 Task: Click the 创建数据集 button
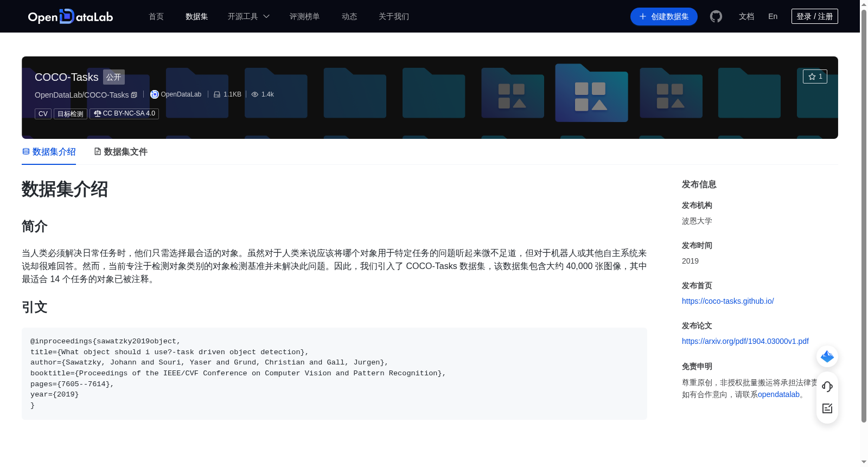tap(664, 16)
